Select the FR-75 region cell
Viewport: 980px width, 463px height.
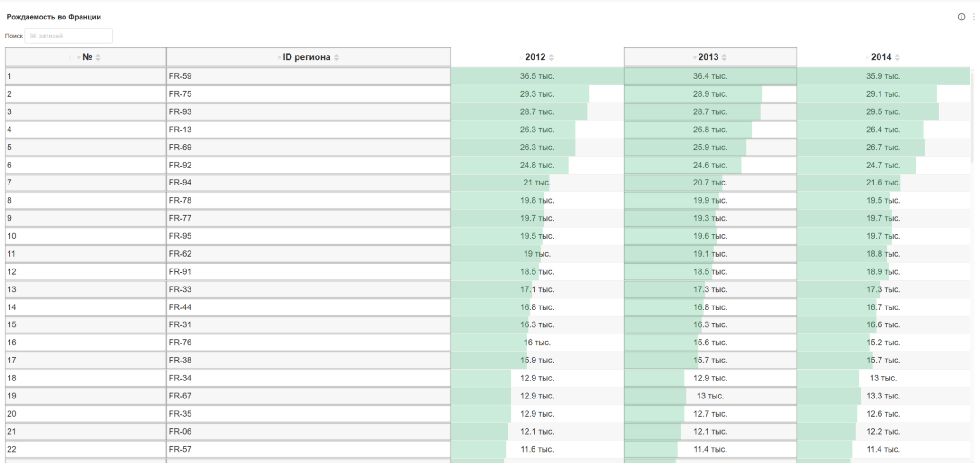tap(309, 94)
